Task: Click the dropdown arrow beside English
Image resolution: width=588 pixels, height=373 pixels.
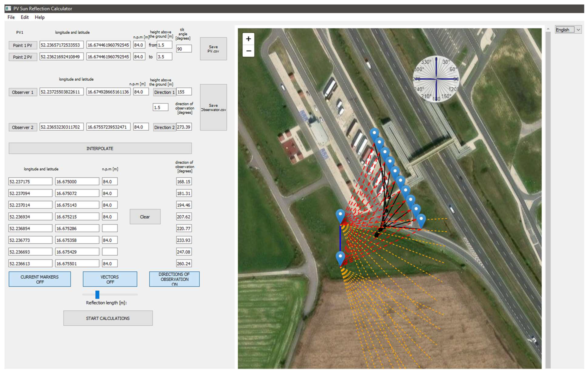Action: pos(578,30)
